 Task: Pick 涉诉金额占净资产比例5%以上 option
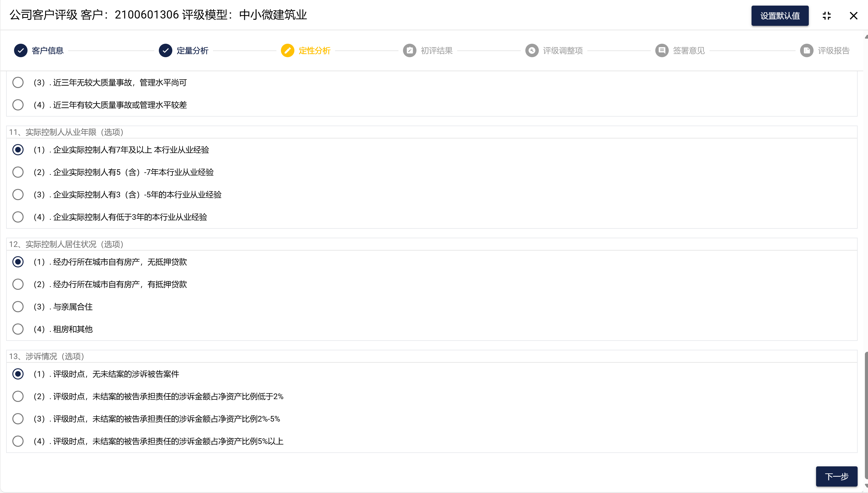tap(18, 441)
